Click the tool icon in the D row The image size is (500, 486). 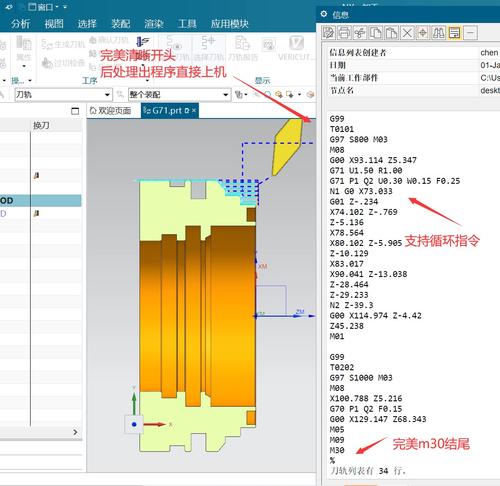[x=36, y=213]
